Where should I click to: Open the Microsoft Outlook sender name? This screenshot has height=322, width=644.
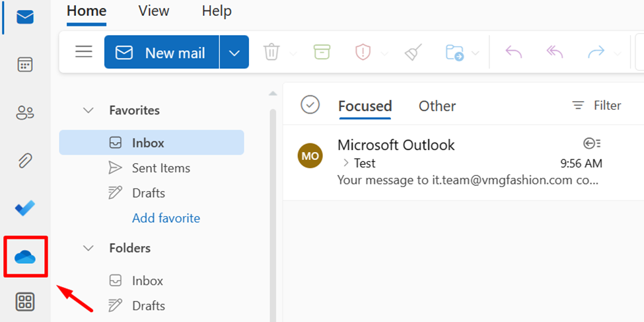point(396,145)
